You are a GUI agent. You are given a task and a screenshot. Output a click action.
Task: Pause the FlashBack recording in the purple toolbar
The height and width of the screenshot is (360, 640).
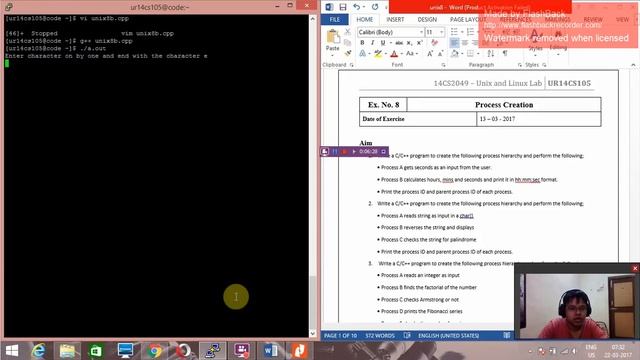(x=335, y=151)
